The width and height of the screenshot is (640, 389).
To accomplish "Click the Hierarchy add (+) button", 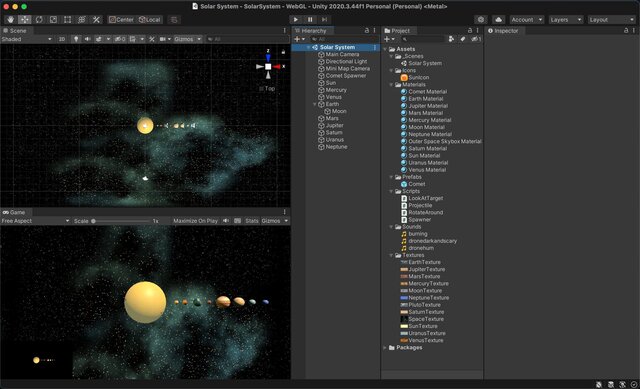I will coord(299,39).
